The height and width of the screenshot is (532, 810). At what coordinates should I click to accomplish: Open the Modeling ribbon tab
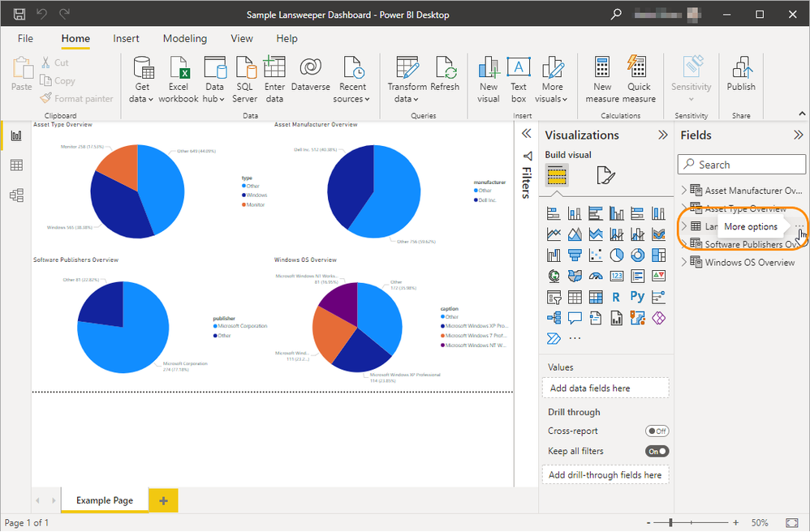(184, 38)
